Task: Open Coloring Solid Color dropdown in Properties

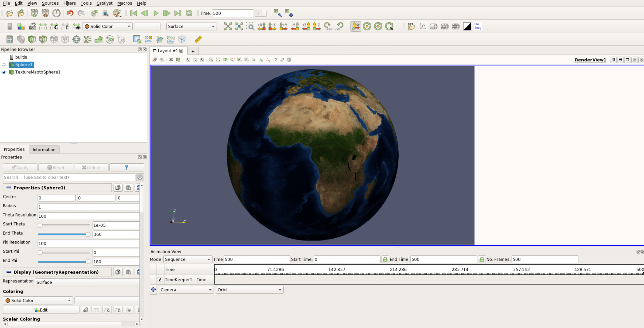Action: coord(38,300)
